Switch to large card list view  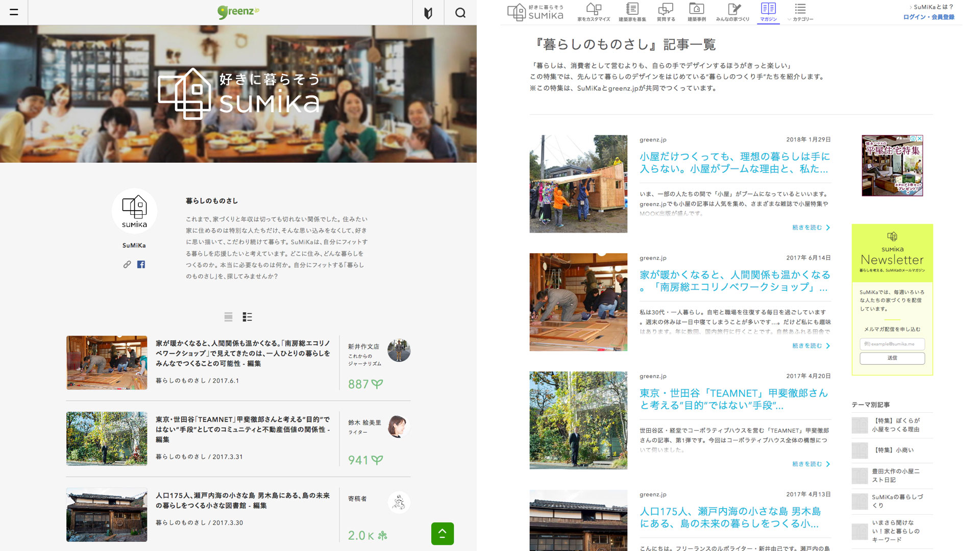[228, 317]
